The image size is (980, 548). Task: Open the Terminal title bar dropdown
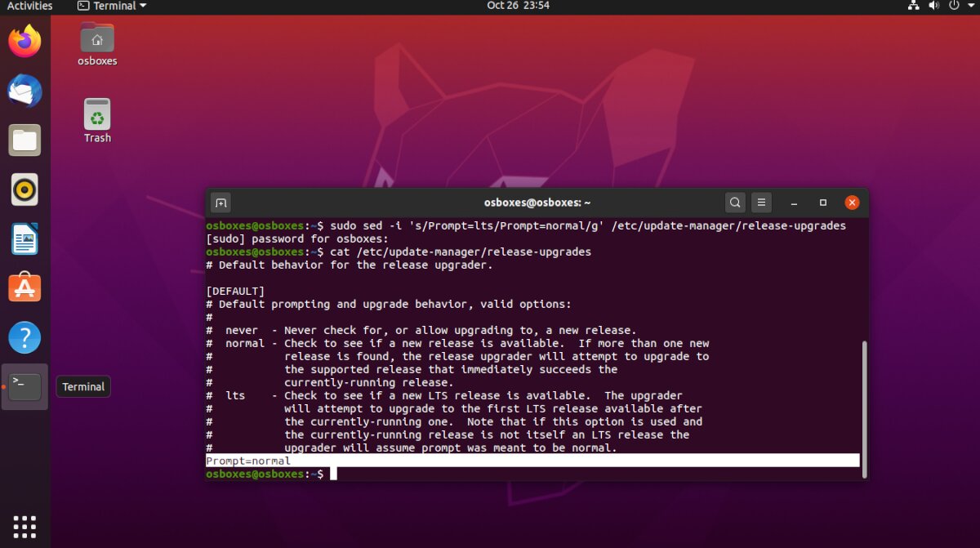111,6
